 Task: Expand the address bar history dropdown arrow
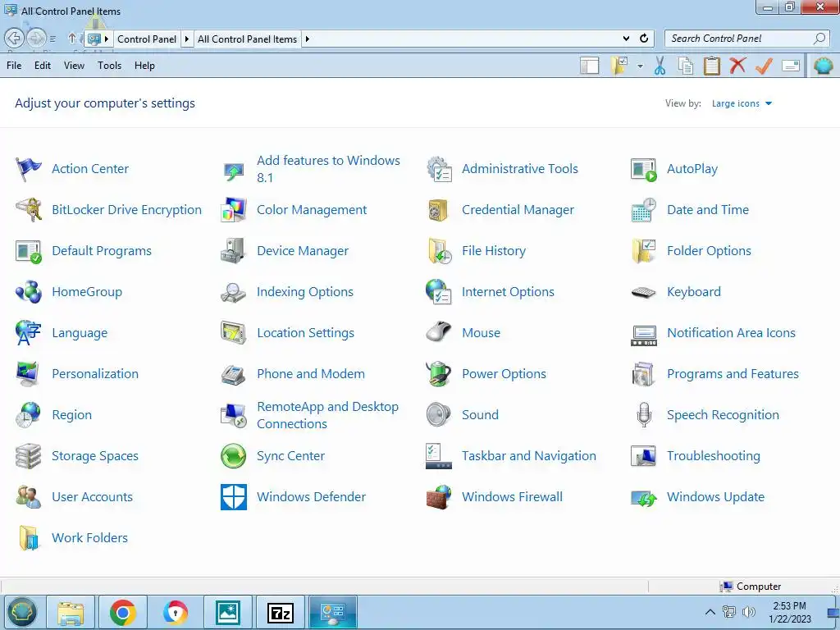pos(626,39)
